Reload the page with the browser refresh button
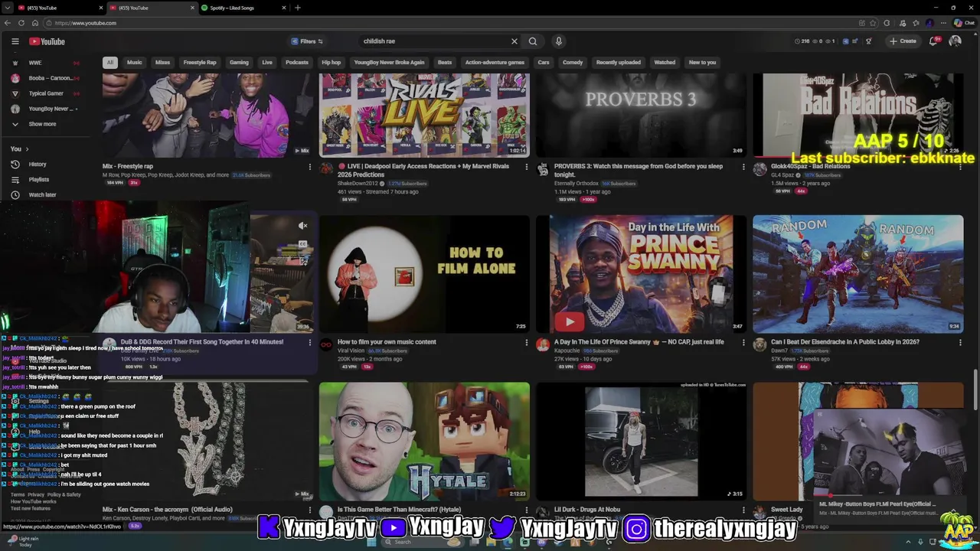The width and height of the screenshot is (980, 551). pos(21,23)
